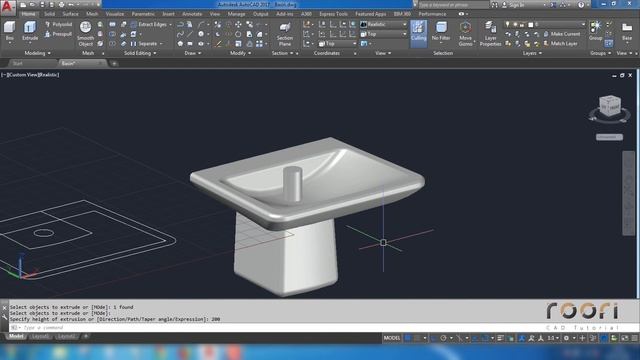Switch to the Parametric ribbon tab

(143, 14)
